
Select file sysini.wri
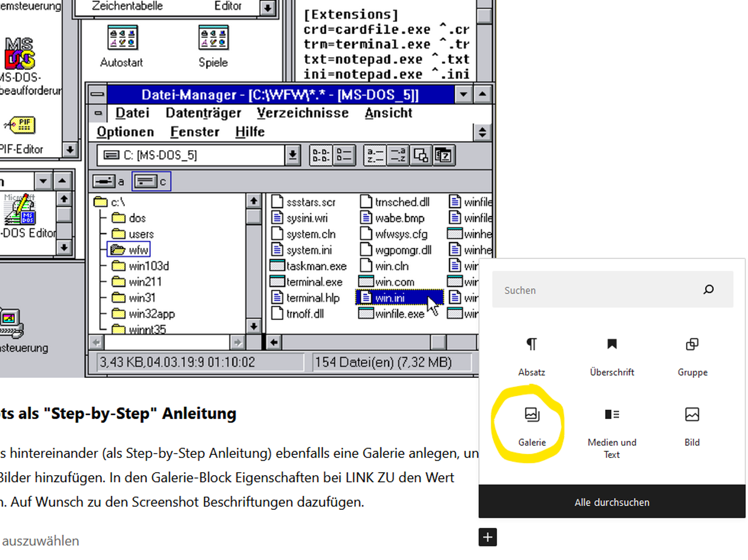[299, 218]
